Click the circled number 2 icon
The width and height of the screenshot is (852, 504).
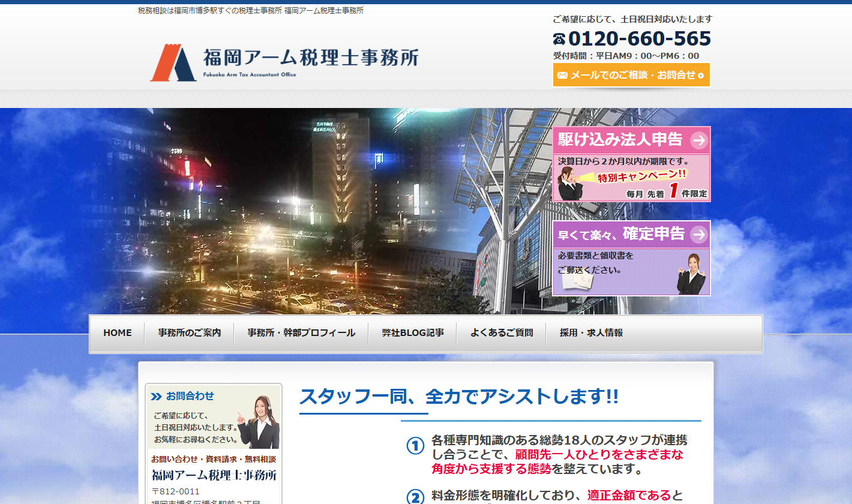tap(415, 497)
